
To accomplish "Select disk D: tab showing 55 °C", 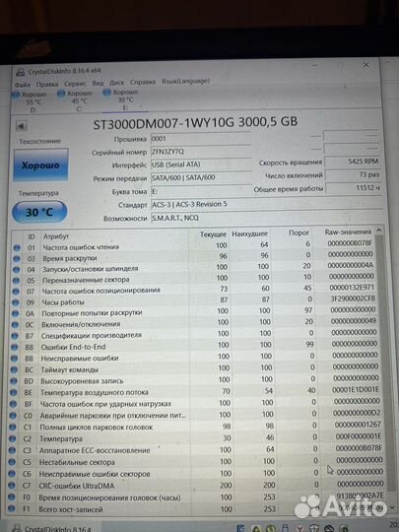I will click(30, 101).
